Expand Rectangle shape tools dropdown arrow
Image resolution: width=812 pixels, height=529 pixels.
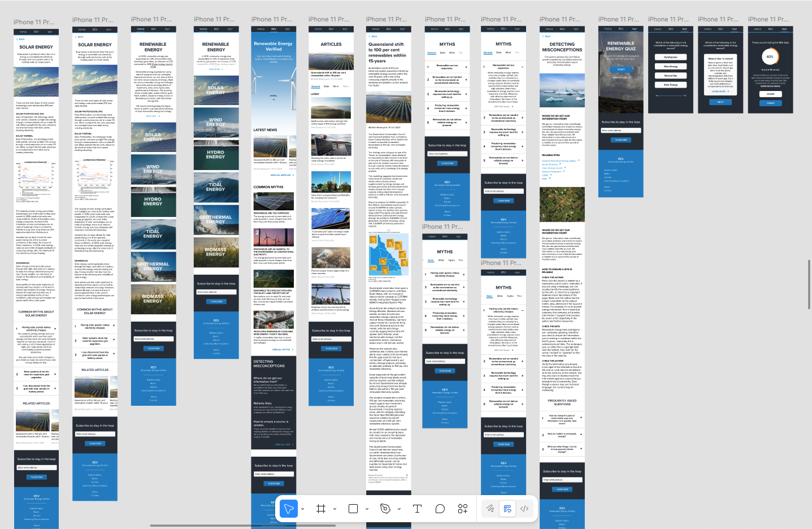pyautogui.click(x=367, y=509)
